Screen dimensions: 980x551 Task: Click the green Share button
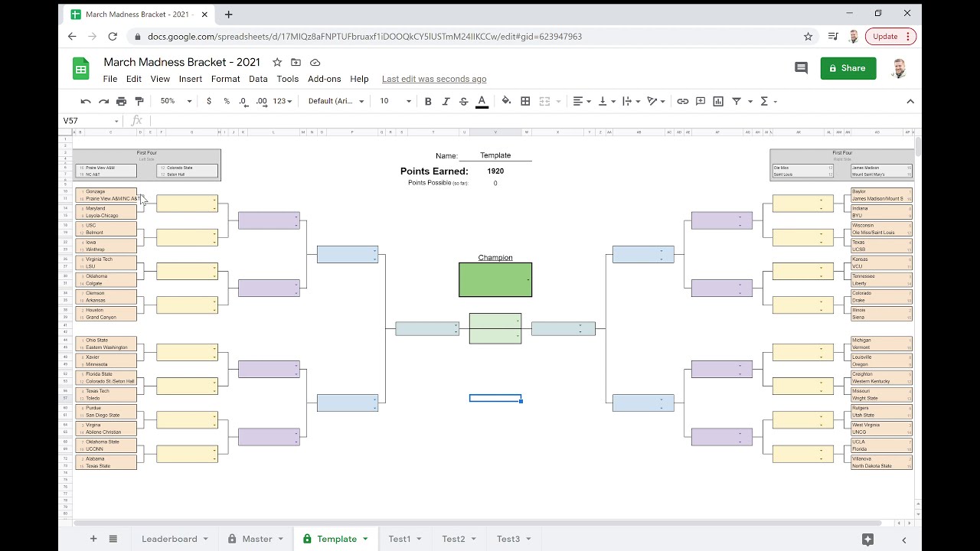coord(848,68)
